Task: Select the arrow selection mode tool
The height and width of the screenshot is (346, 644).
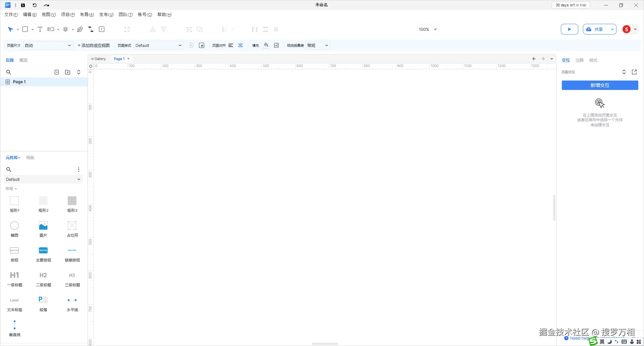Action: (10, 30)
